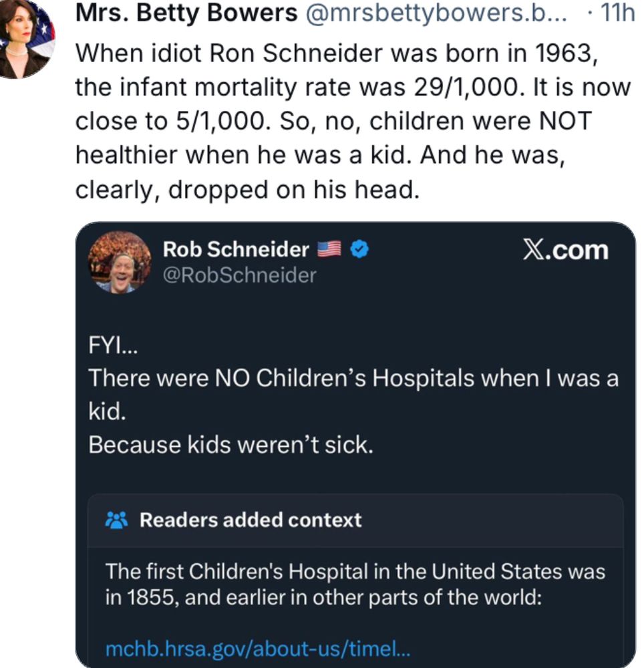Click the note about first Children's Hospital in 1855

point(355,572)
